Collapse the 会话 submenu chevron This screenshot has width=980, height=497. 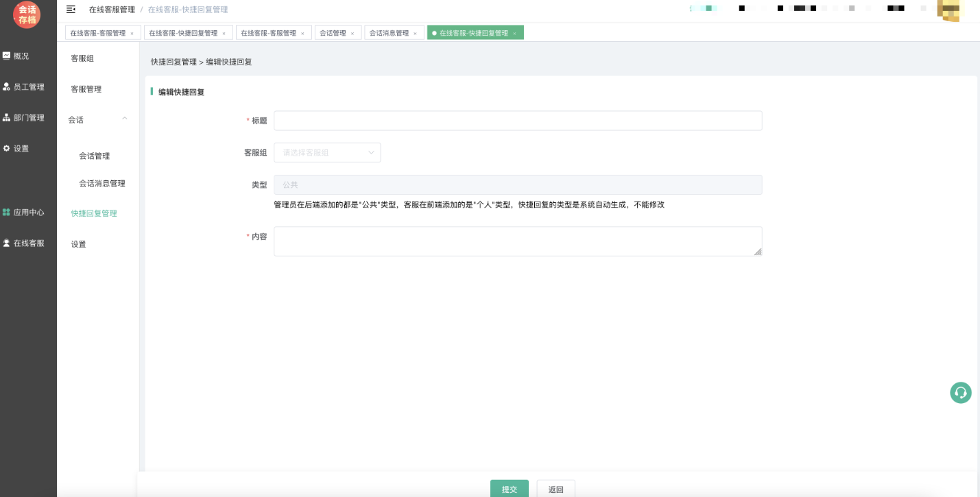click(125, 119)
